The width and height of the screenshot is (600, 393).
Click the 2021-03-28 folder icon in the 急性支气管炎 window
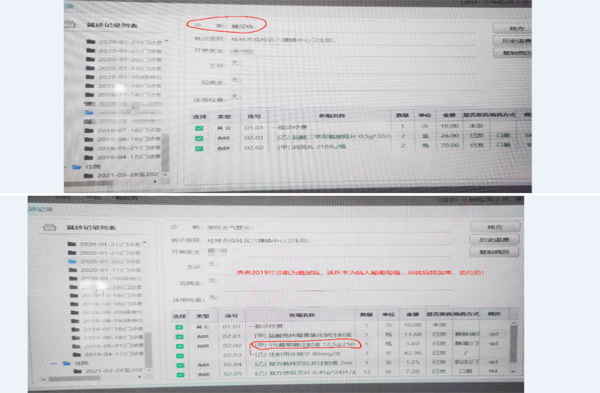(x=78, y=371)
